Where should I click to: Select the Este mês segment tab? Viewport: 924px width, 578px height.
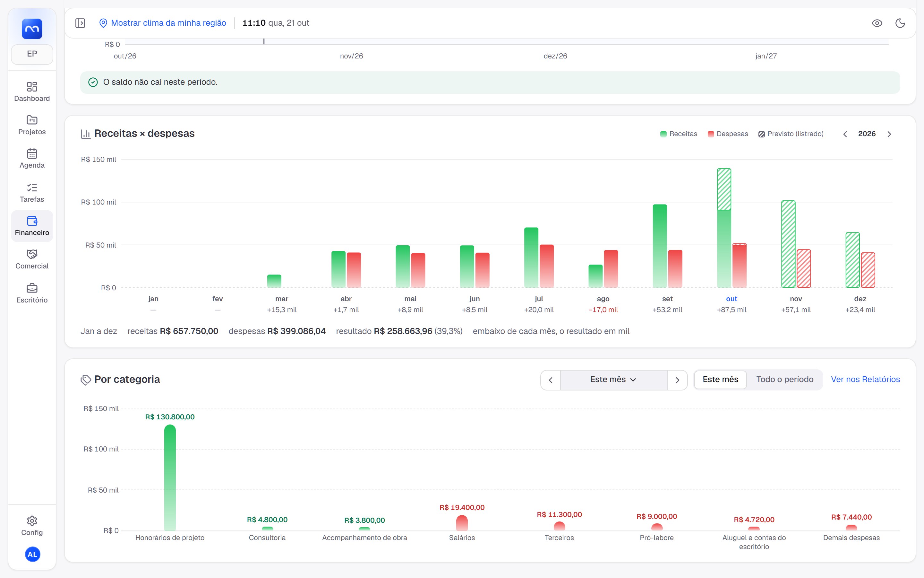point(721,380)
